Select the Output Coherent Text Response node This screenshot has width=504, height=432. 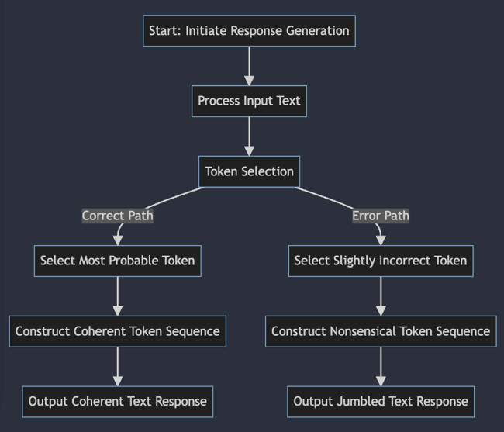tap(118, 401)
